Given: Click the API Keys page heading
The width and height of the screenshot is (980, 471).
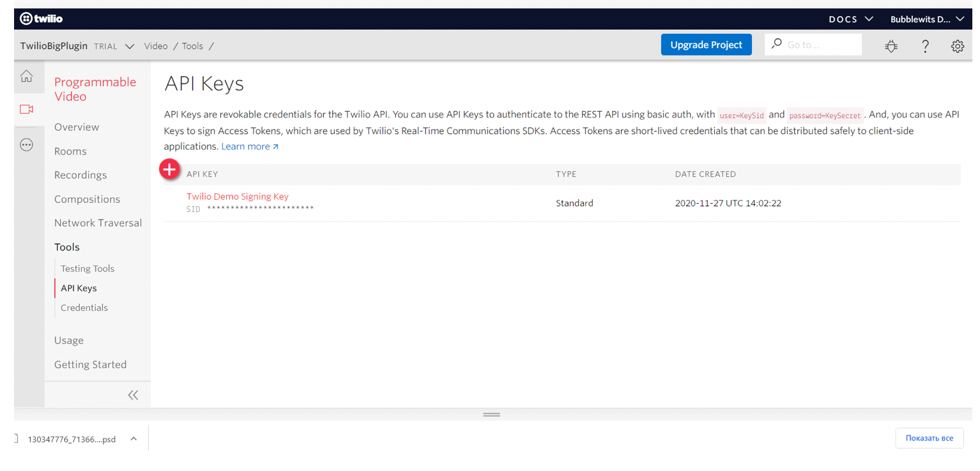Looking at the screenshot, I should coord(204,84).
